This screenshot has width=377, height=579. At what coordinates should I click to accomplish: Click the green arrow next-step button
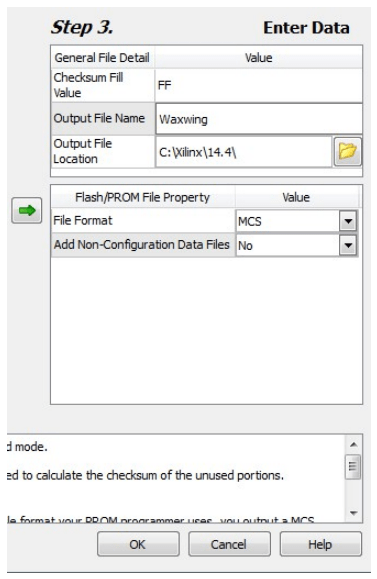[27, 210]
